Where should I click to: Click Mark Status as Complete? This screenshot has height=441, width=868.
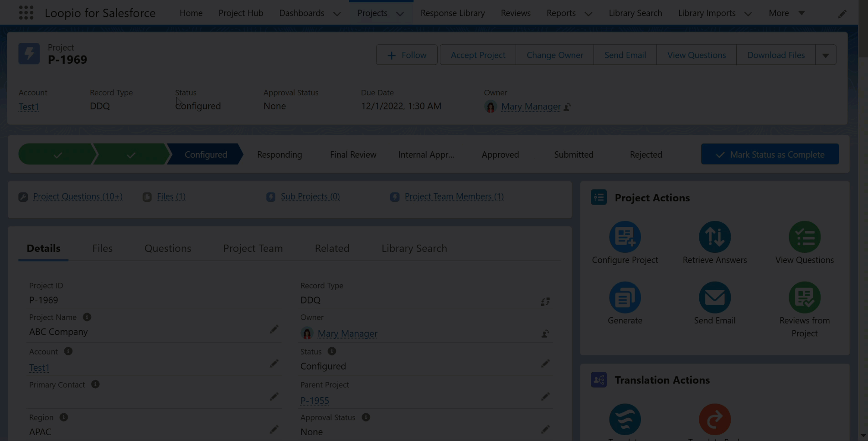point(770,154)
